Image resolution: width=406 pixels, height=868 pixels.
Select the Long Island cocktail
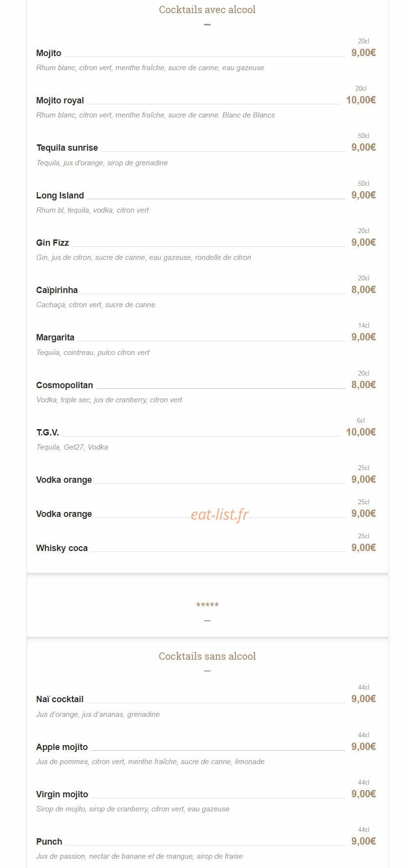coord(60,196)
